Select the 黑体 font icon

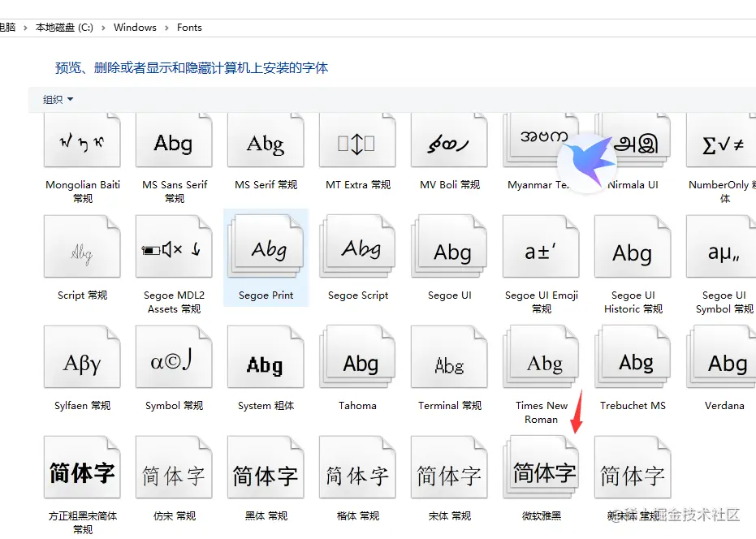point(266,468)
